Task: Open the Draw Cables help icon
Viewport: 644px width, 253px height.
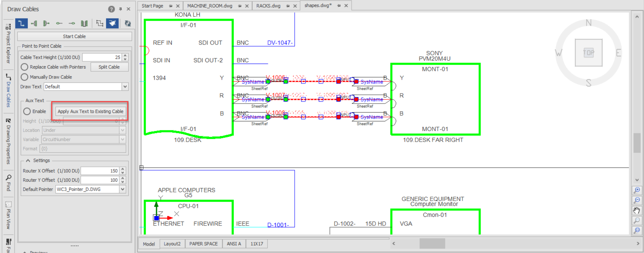Action: click(x=112, y=9)
